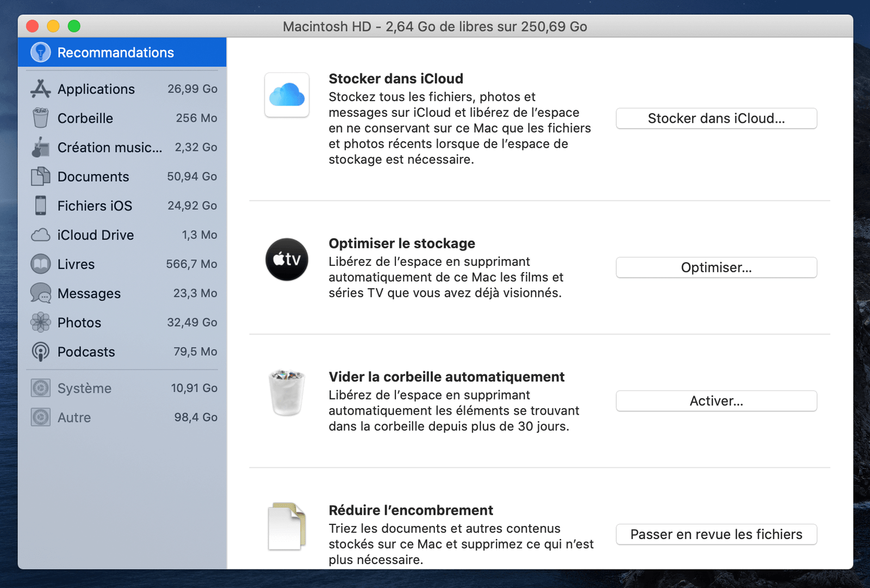Click the 10,91 Go size value
Viewport: 870px width, 588px height.
point(194,388)
